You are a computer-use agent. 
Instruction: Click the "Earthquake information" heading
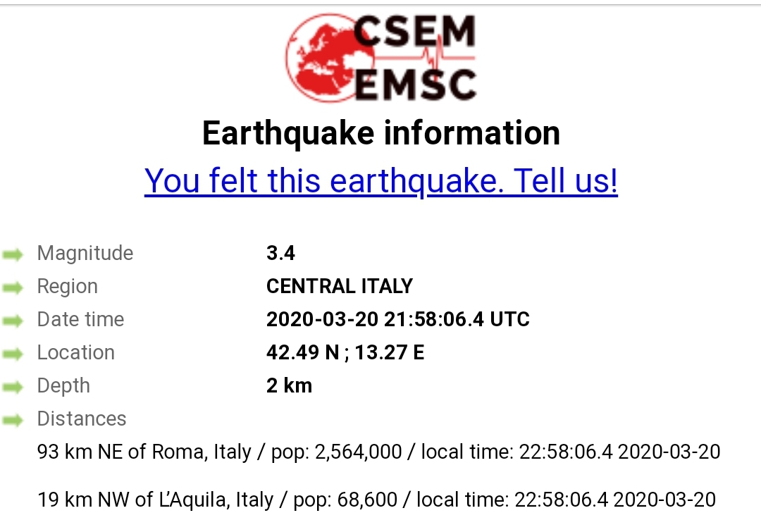click(x=380, y=133)
